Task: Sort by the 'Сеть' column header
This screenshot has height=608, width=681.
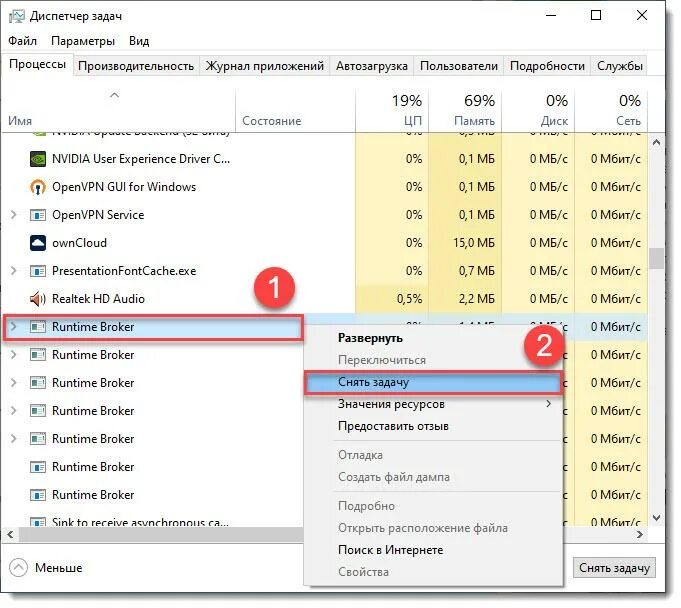Action: point(611,111)
